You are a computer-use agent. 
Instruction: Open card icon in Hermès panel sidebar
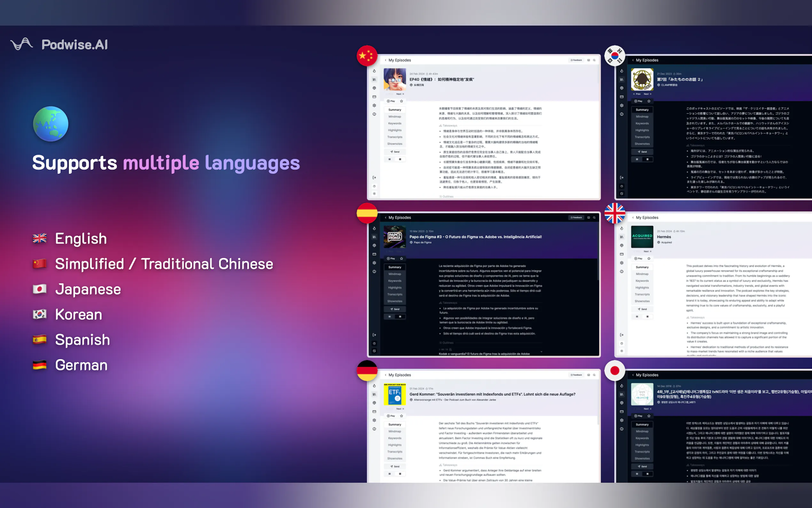[621, 254]
